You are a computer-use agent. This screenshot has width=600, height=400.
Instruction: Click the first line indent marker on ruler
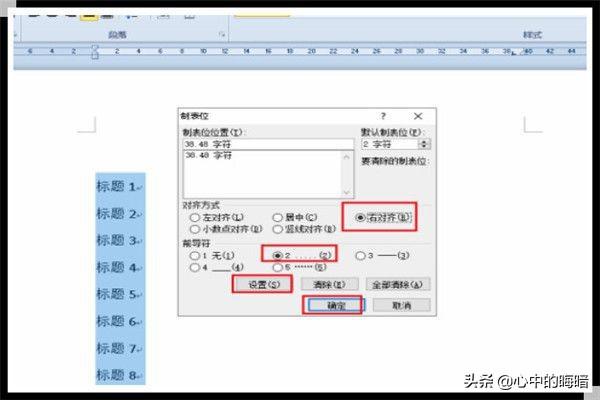(x=95, y=48)
